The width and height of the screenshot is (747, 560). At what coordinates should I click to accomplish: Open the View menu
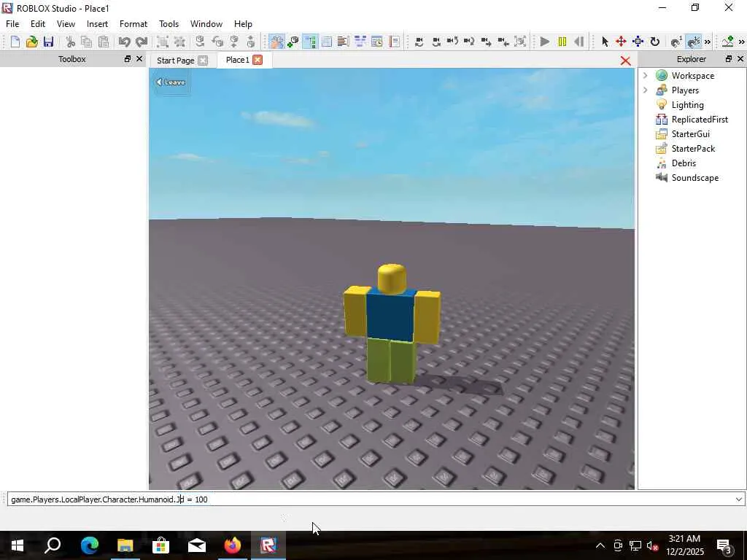click(66, 24)
